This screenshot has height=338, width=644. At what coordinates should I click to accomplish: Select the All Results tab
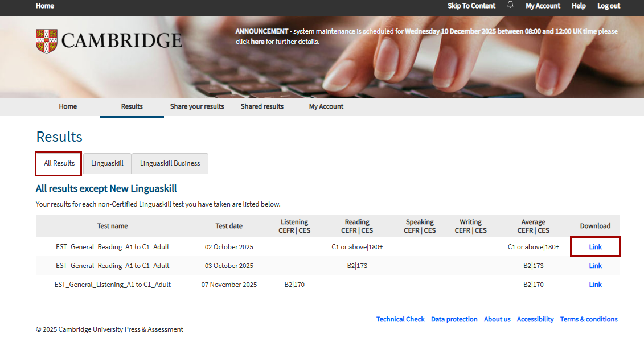[59, 163]
